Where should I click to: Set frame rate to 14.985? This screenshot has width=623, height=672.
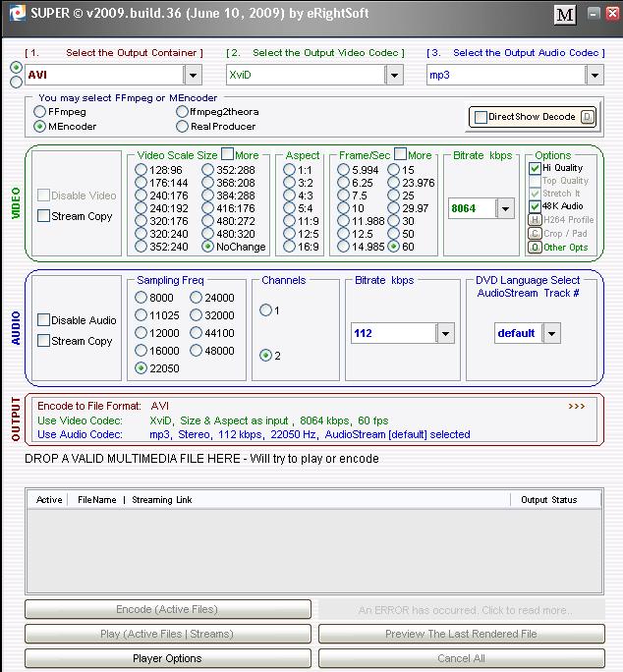(x=343, y=247)
